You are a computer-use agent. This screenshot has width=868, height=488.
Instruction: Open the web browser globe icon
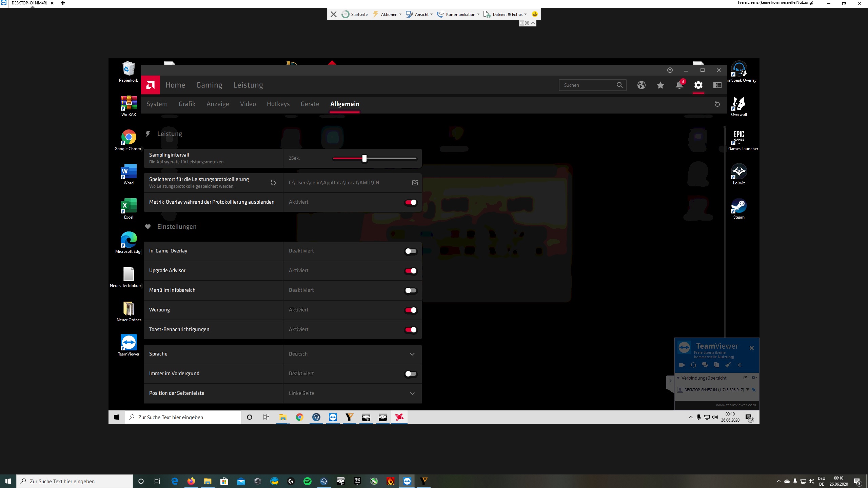[x=641, y=85]
